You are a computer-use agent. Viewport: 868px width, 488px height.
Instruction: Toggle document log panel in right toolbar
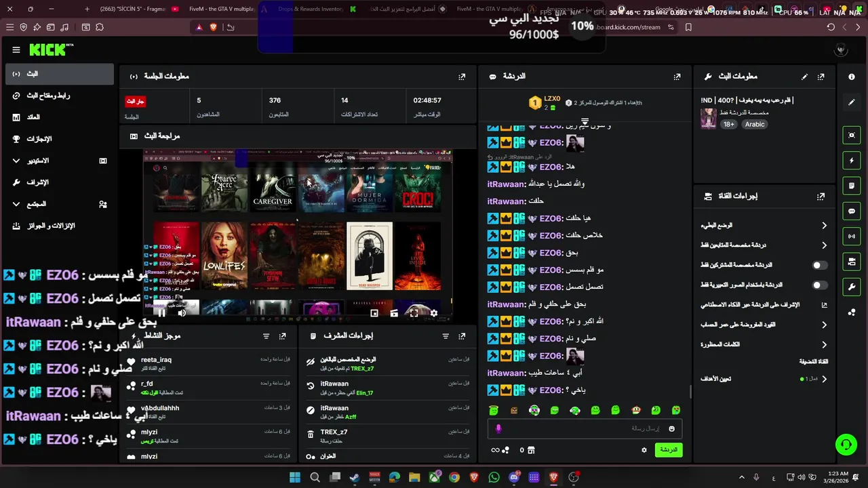tap(852, 185)
